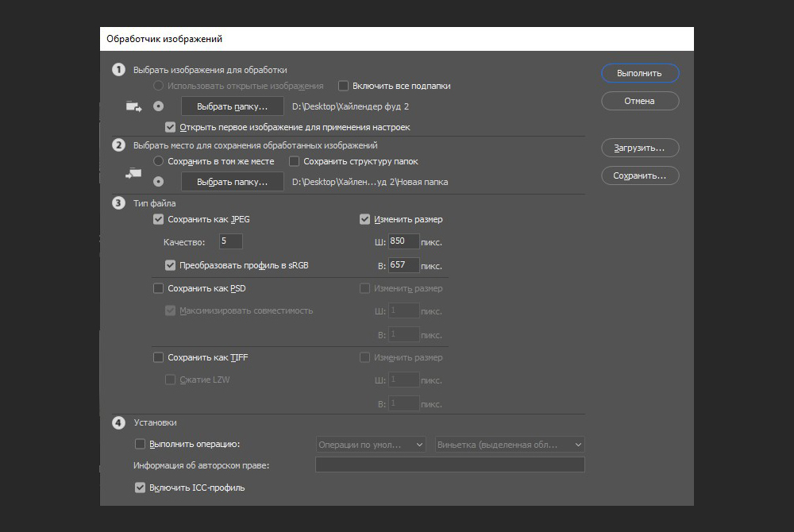The image size is (794, 532).
Task: Enable Сохранить как PSD checkbox
Action: (159, 288)
